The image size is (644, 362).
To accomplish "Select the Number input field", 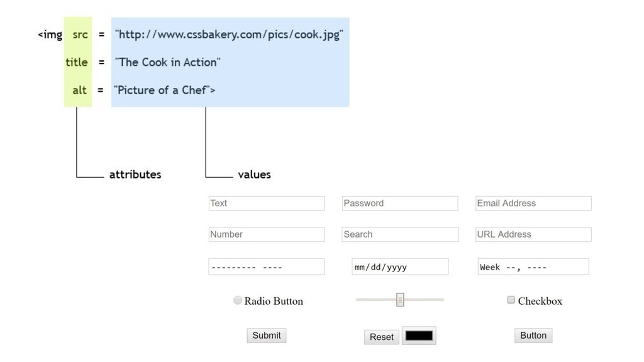I will (266, 234).
